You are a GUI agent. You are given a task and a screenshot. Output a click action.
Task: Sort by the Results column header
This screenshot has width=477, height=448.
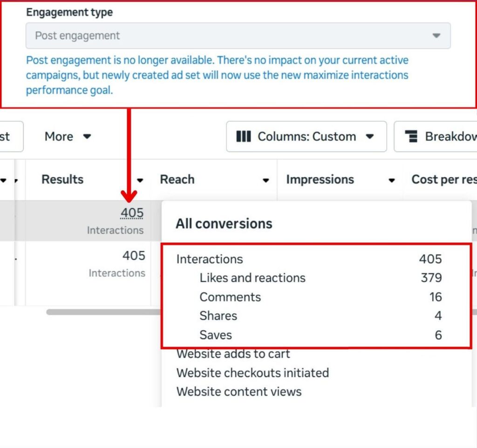coord(62,179)
